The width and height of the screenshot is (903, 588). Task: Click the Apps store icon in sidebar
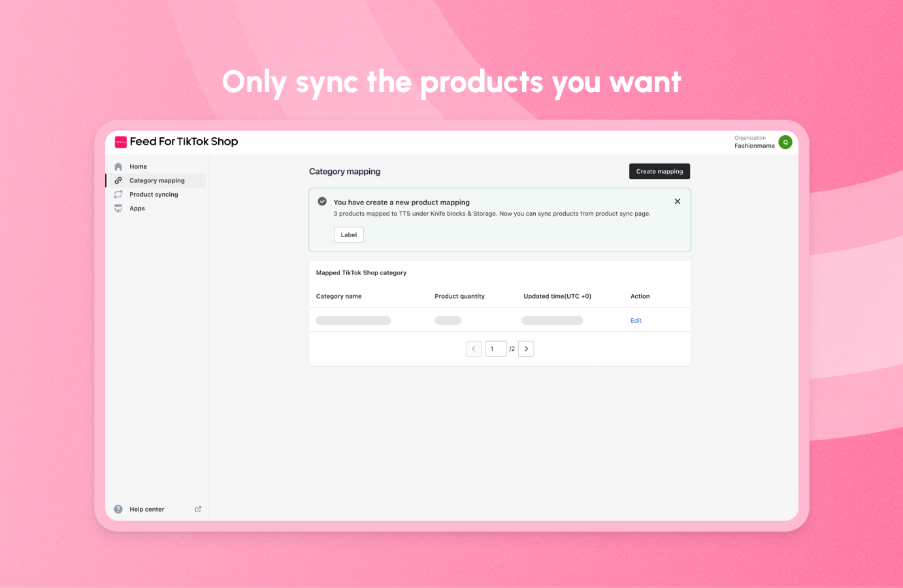(118, 208)
